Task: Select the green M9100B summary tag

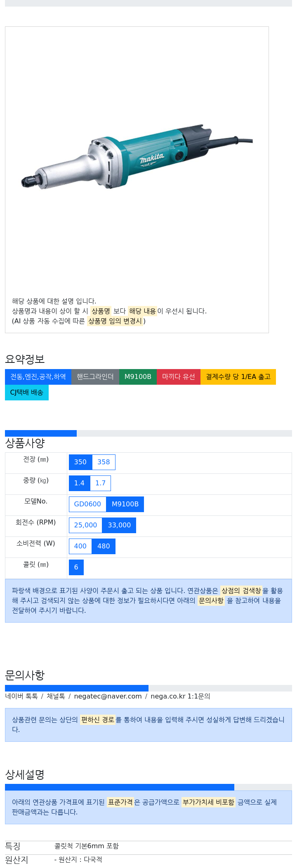Action: tap(138, 377)
